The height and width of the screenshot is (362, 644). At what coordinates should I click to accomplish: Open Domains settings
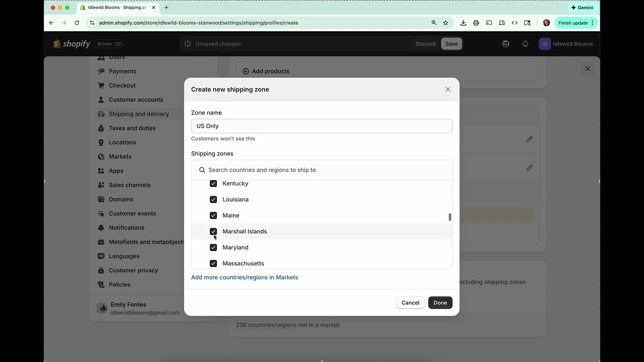tap(121, 200)
